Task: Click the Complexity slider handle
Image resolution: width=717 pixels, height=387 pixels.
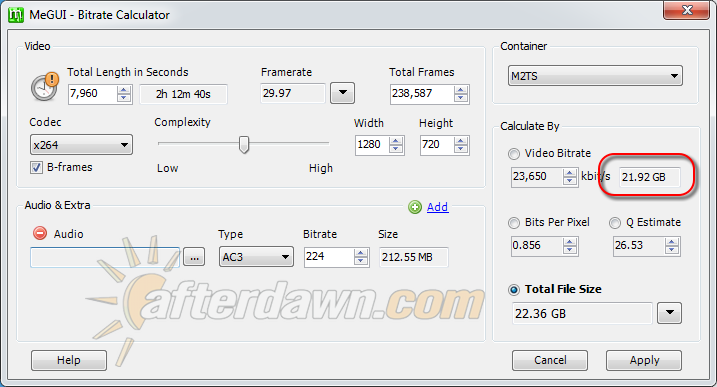Action: 244,145
